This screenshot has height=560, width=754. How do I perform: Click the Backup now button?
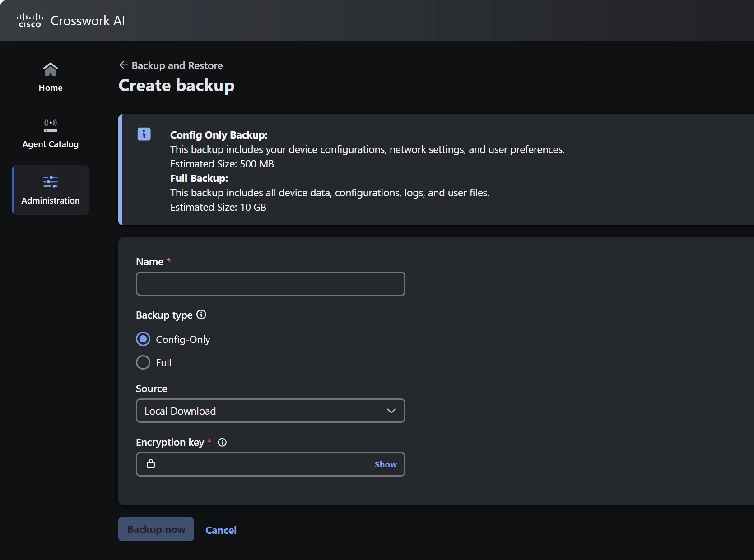[x=156, y=529]
